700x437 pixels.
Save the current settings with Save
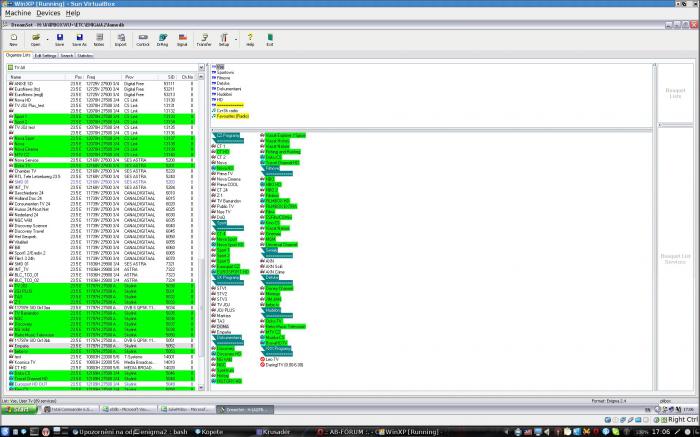point(59,40)
